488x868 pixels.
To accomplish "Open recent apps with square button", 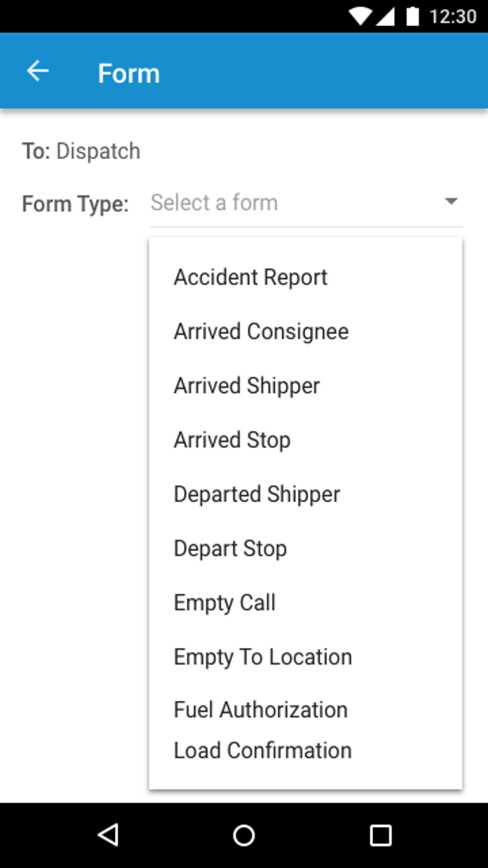I will coord(380,835).
